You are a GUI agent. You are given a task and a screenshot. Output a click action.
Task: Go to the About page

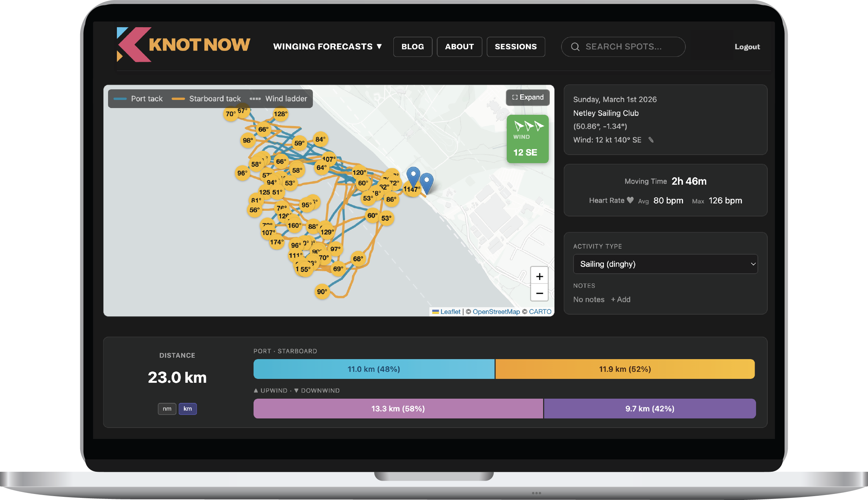(459, 46)
